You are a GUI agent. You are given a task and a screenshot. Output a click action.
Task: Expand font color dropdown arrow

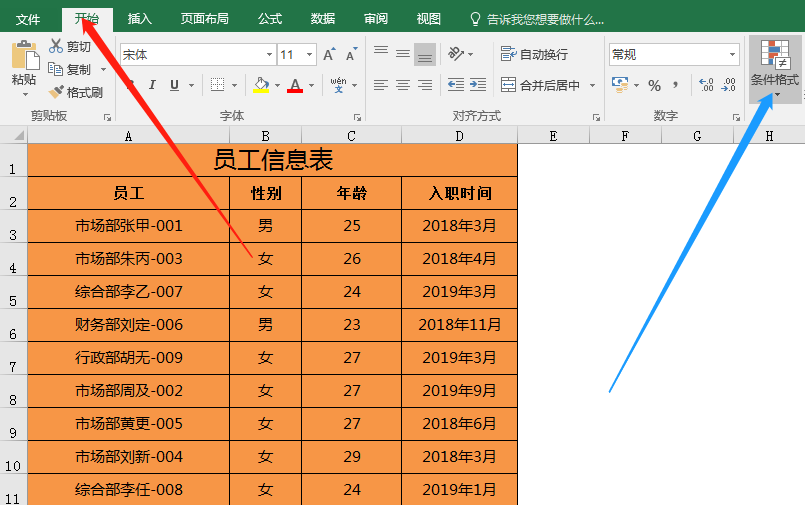[311, 85]
